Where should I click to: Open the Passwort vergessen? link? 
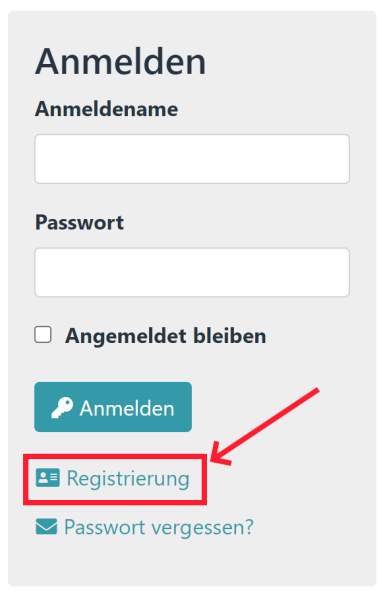(x=145, y=527)
